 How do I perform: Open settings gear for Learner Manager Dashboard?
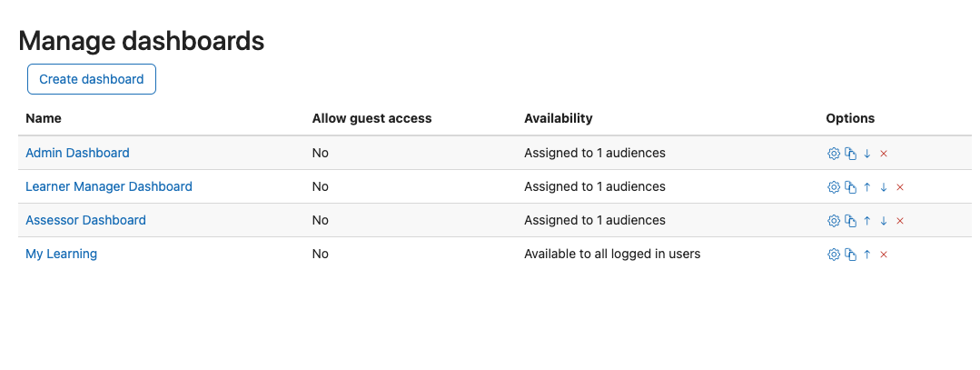[833, 187]
